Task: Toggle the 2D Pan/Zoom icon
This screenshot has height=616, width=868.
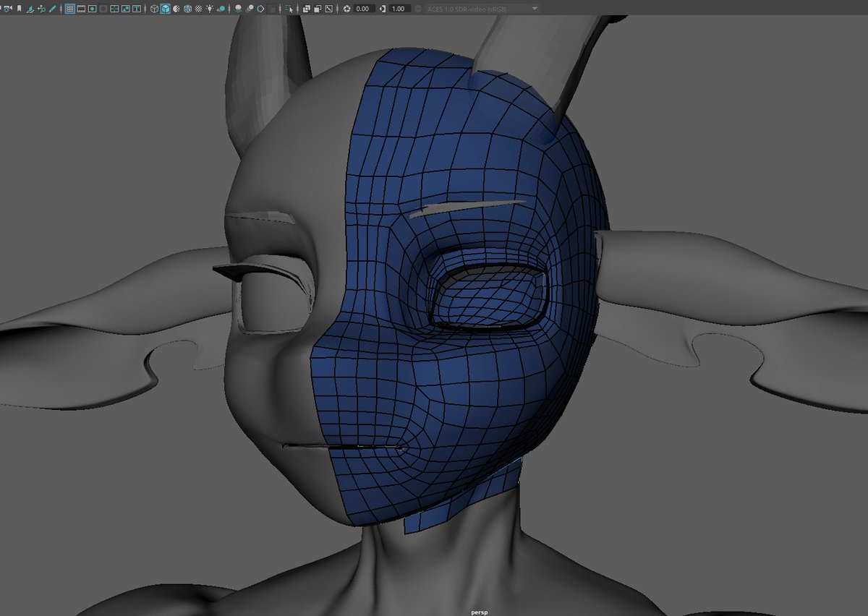Action: click(42, 9)
